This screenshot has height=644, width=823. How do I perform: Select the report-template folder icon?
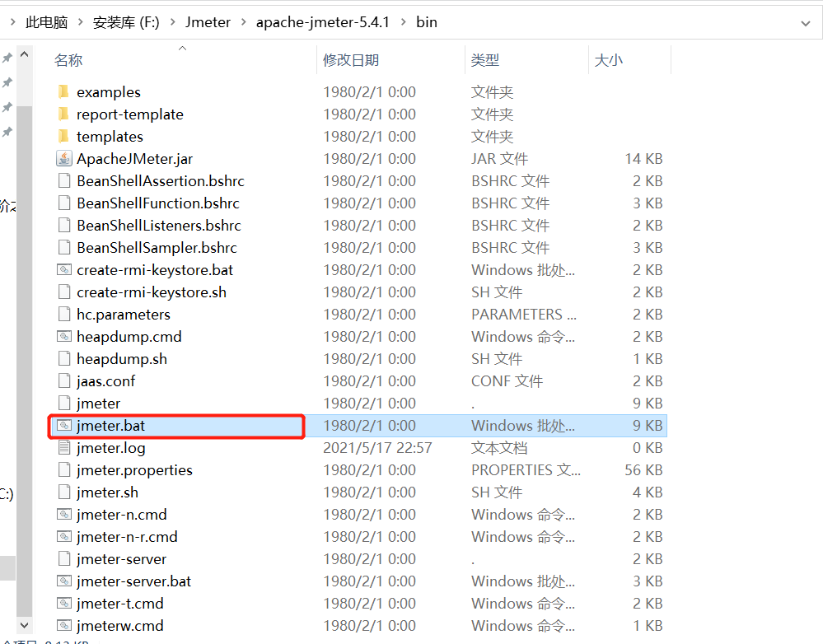click(63, 114)
